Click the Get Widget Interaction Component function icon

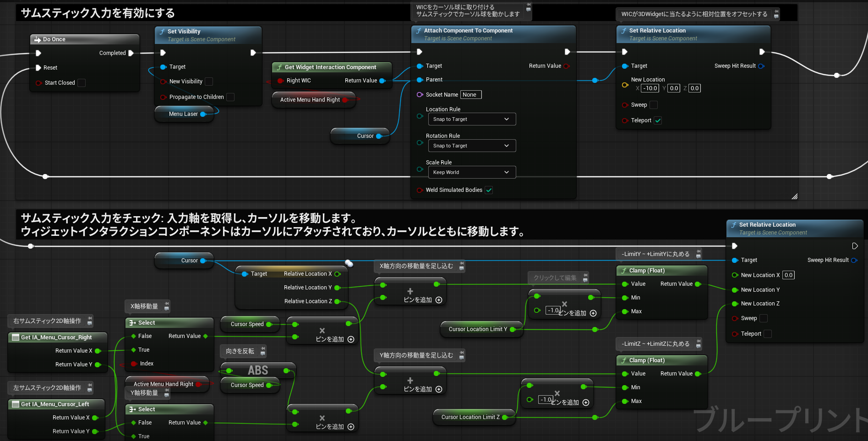(280, 67)
